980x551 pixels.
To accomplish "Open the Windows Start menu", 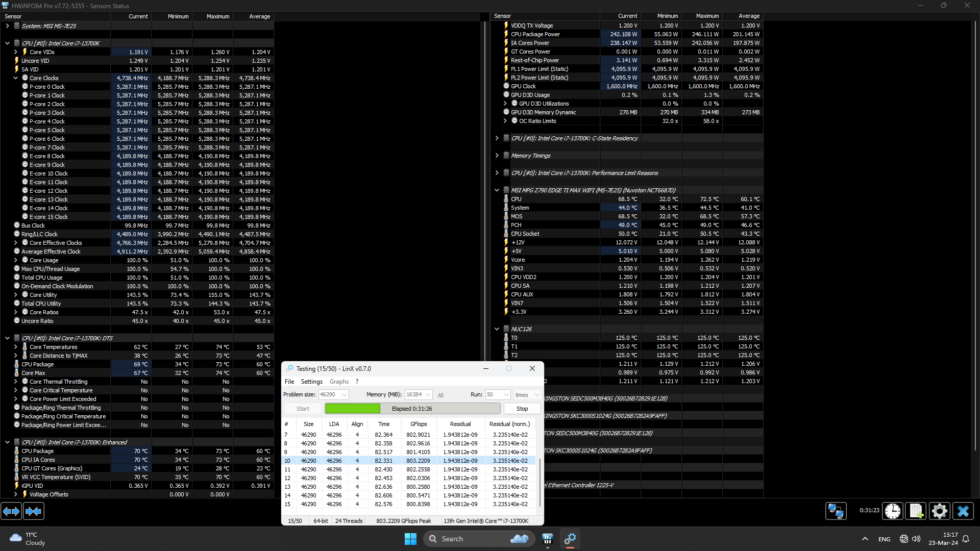I will [410, 539].
